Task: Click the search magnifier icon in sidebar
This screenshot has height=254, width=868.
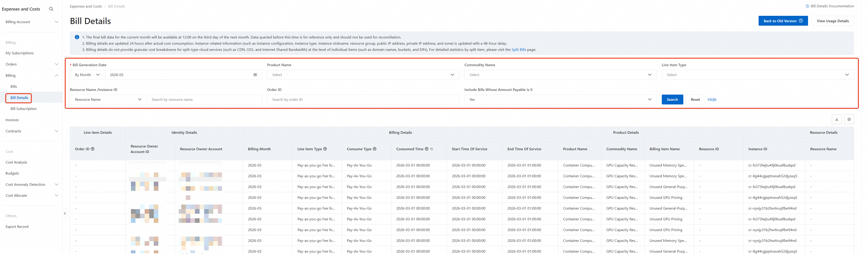Action: (51, 9)
